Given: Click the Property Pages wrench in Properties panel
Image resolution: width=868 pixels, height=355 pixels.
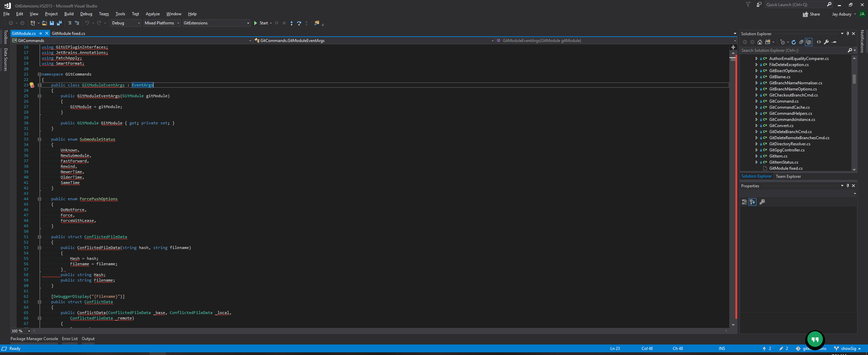Looking at the screenshot, I should (x=762, y=202).
